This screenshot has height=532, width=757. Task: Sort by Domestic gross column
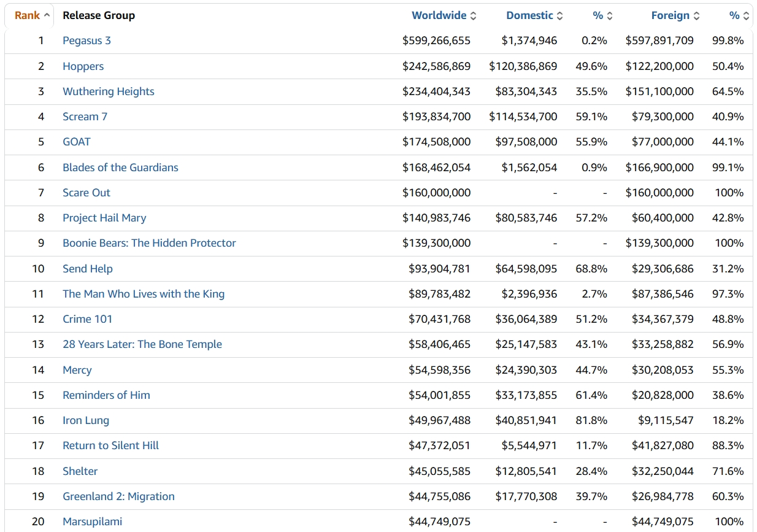coord(529,15)
